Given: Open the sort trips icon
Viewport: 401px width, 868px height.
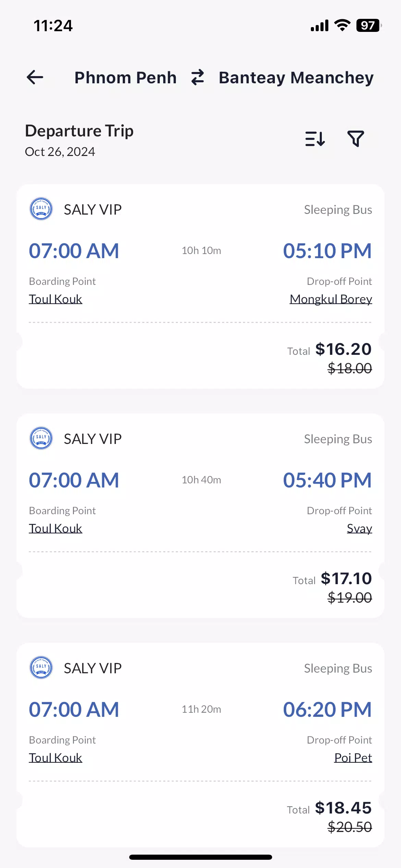Looking at the screenshot, I should pyautogui.click(x=315, y=139).
